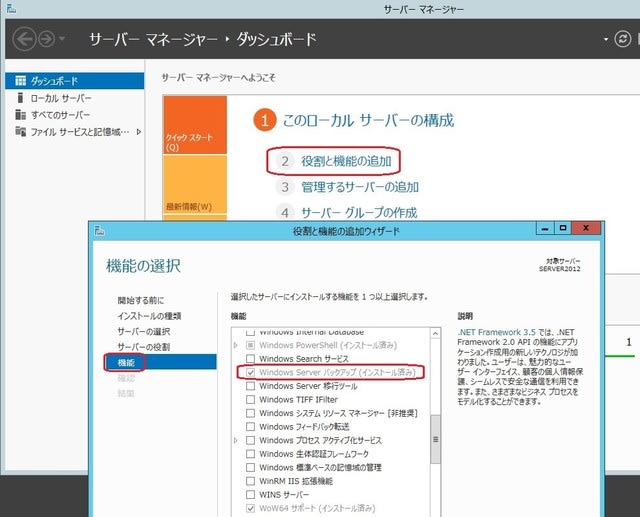Select the 機能 wizard step
Image resolution: width=640 pixels, height=517 pixels.
click(161, 362)
